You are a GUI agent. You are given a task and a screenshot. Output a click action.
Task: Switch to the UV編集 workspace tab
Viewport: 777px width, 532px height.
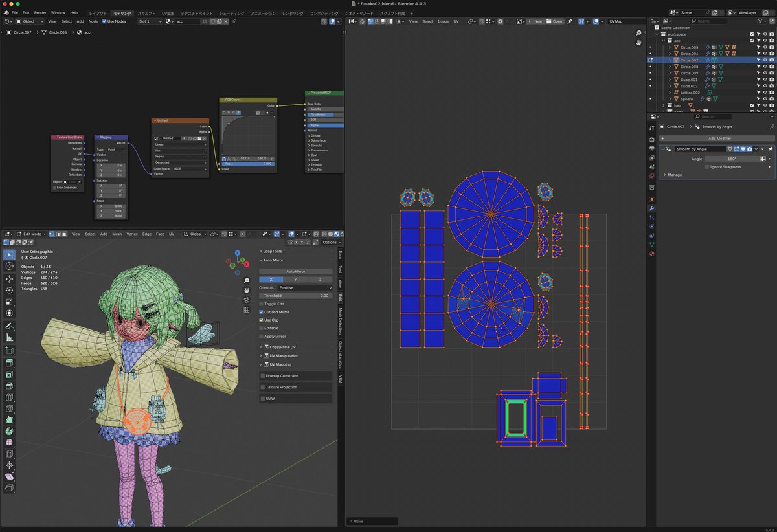(168, 13)
